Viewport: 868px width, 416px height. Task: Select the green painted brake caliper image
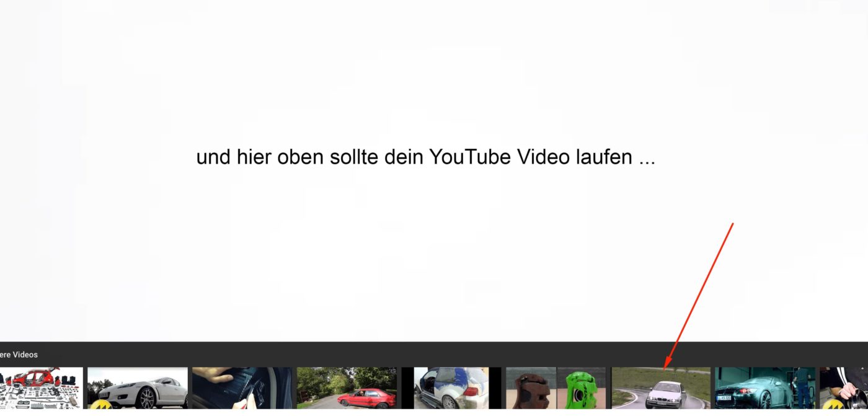[581, 388]
